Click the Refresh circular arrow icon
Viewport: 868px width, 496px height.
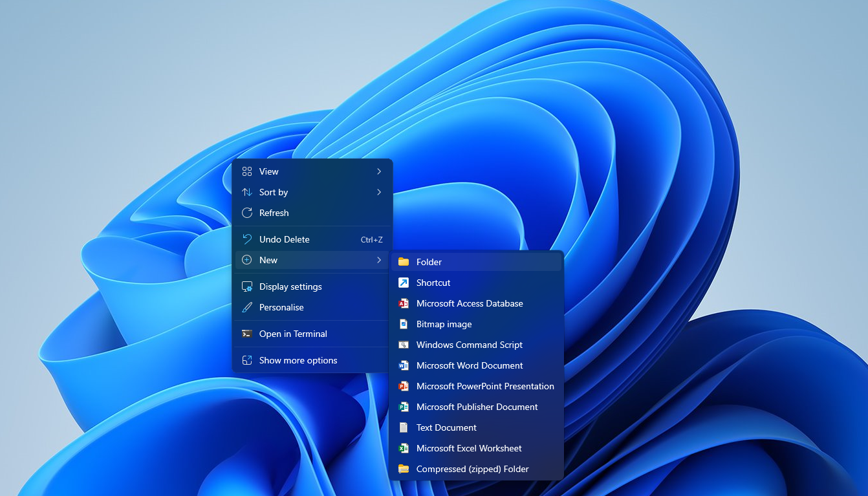(x=246, y=213)
